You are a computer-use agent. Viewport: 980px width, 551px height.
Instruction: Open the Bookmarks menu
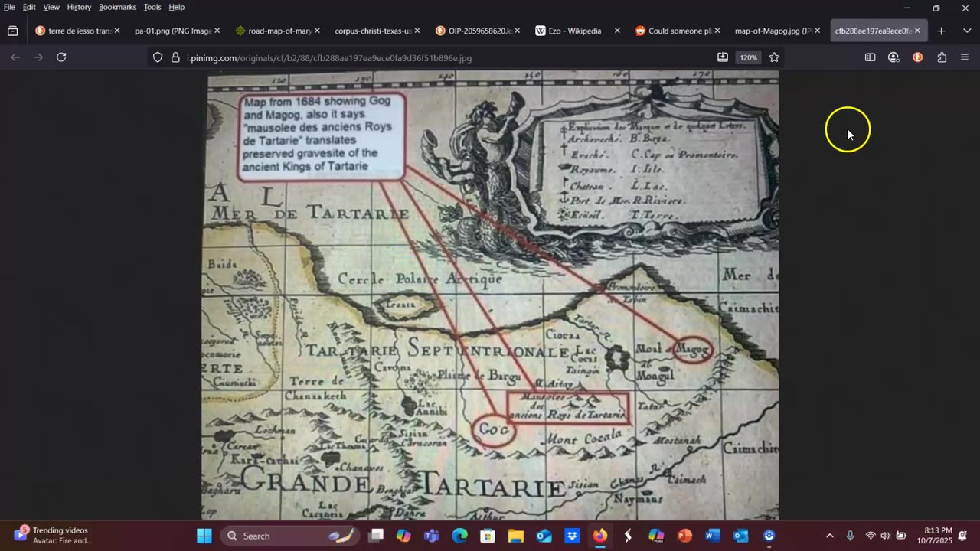pyautogui.click(x=117, y=7)
